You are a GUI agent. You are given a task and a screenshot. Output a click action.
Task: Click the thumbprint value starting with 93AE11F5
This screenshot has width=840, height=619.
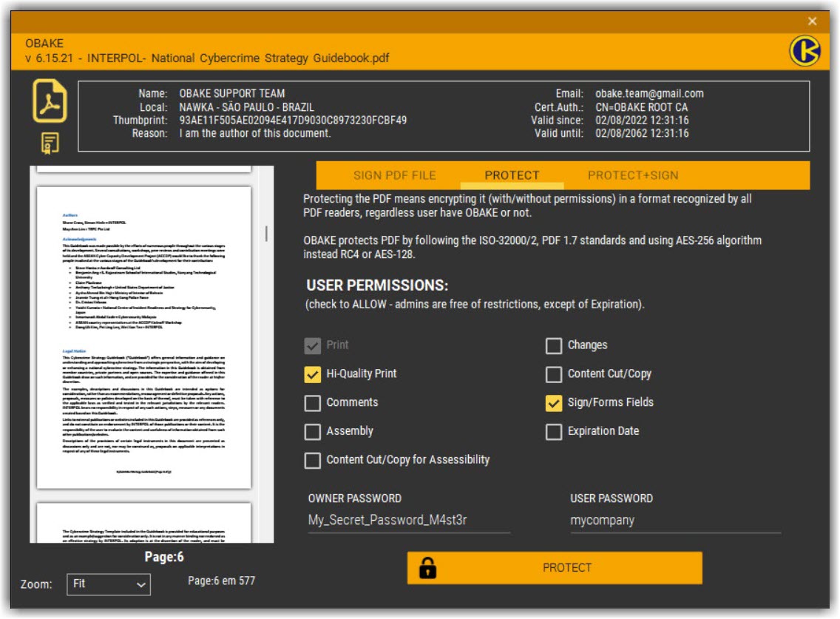[x=293, y=120]
